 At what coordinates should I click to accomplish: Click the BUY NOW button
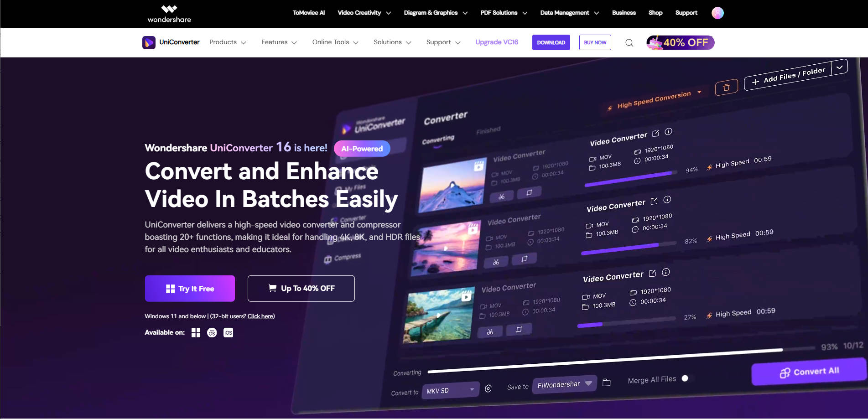[x=595, y=42]
